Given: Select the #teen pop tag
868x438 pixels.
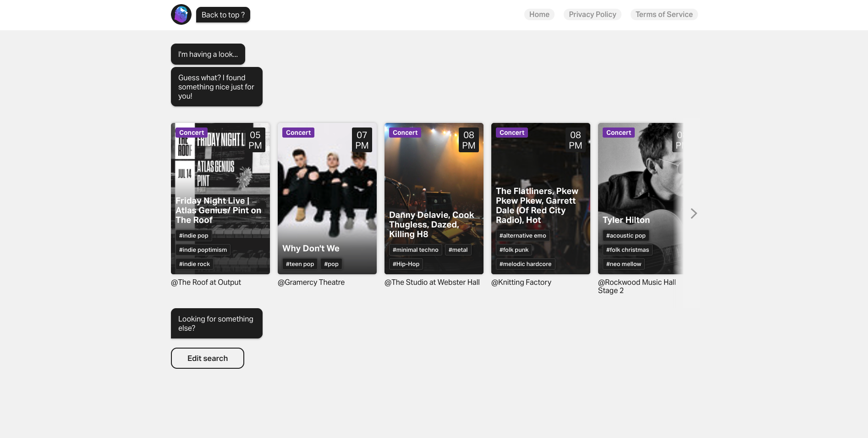Looking at the screenshot, I should pos(300,264).
